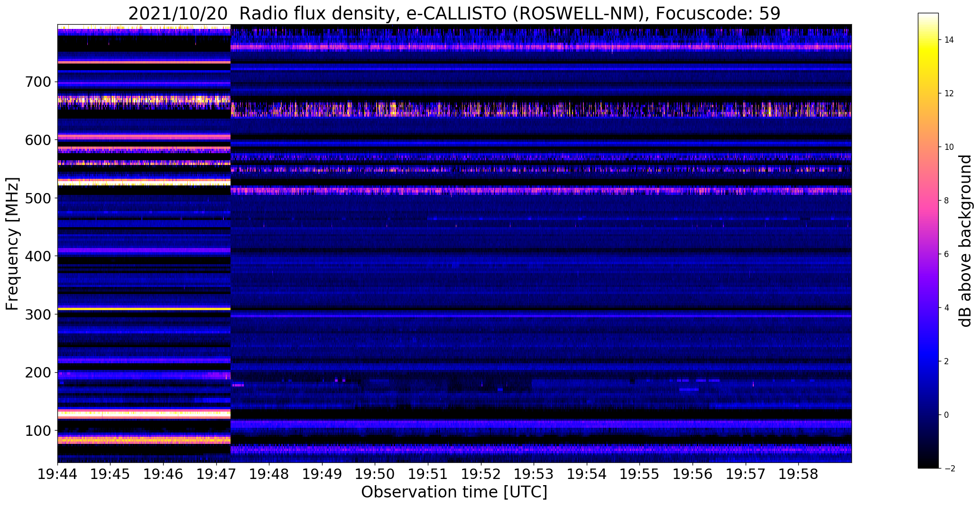Click the 'Frequency [MHz]' y-axis label
Image resolution: width=980 pixels, height=506 pixels.
(12, 244)
